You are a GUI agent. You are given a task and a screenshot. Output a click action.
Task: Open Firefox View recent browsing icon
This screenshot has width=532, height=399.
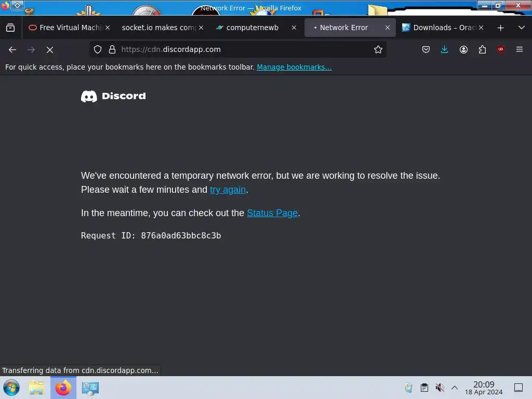coord(10,28)
